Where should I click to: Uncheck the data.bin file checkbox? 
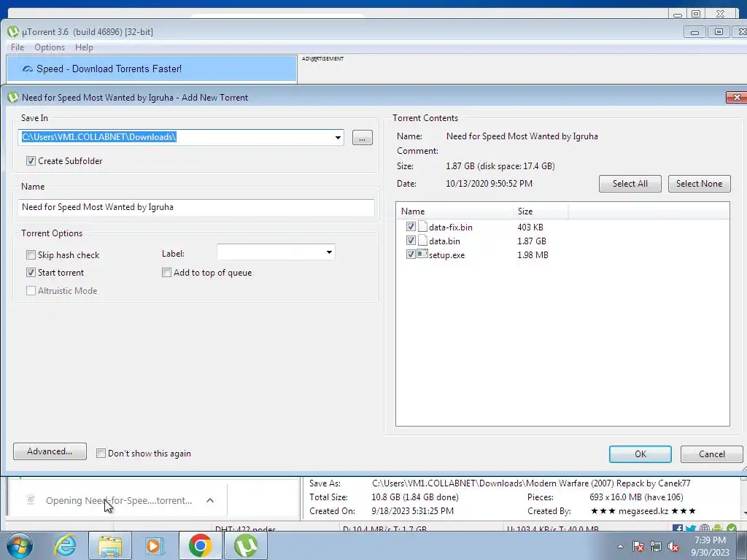pos(411,241)
